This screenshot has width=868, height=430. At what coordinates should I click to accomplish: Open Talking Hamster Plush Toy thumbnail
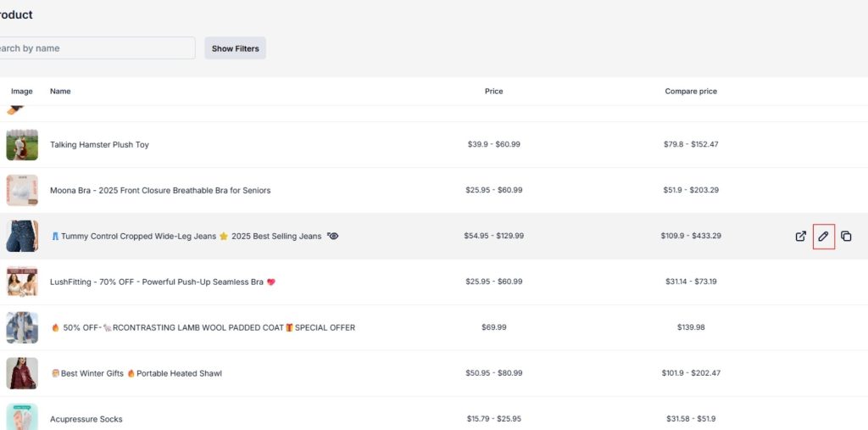[22, 145]
